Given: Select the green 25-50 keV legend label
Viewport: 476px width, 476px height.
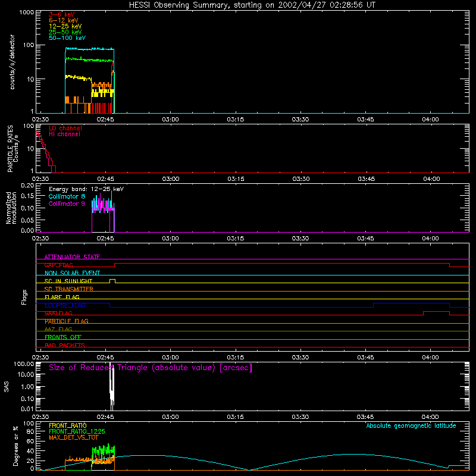Looking at the screenshot, I should click(x=65, y=32).
